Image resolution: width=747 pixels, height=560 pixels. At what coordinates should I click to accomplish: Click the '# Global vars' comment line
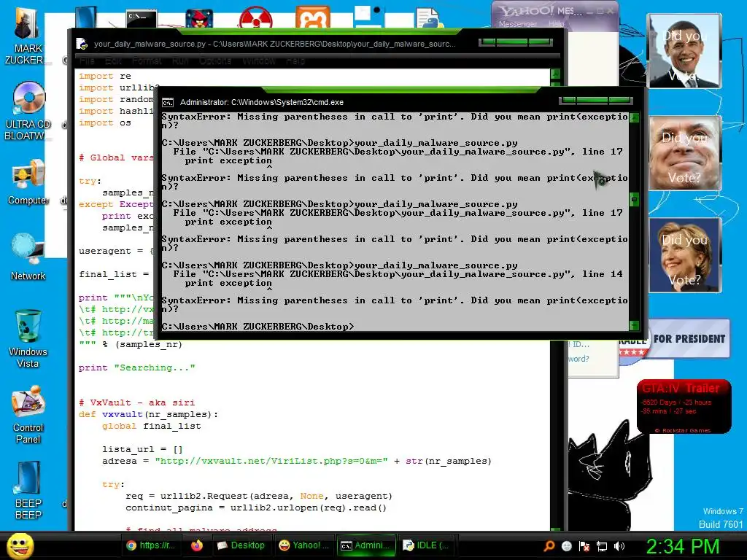tap(116, 157)
